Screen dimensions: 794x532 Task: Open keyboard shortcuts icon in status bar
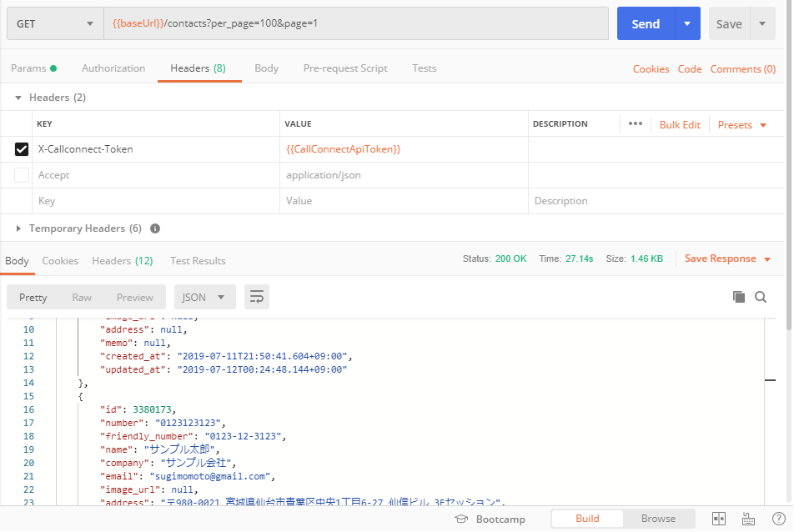coord(748,519)
